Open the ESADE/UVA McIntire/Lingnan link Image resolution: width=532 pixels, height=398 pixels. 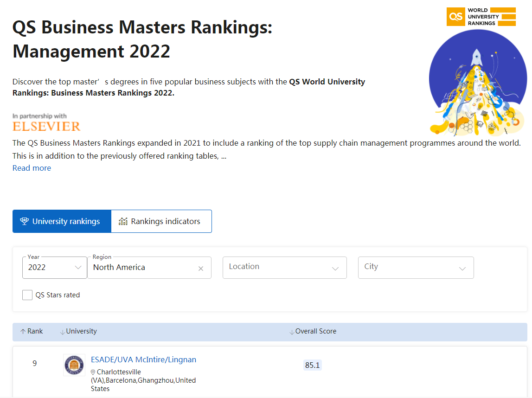pos(143,359)
